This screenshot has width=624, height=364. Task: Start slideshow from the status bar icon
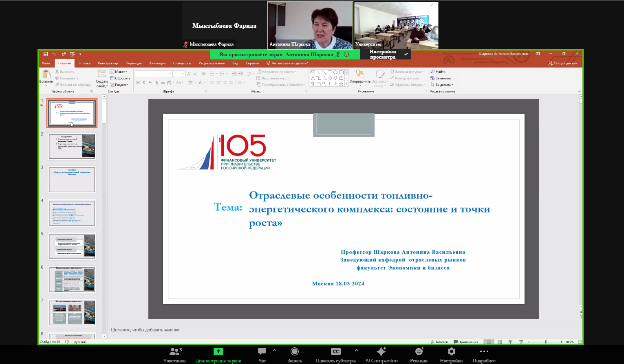coord(522,342)
